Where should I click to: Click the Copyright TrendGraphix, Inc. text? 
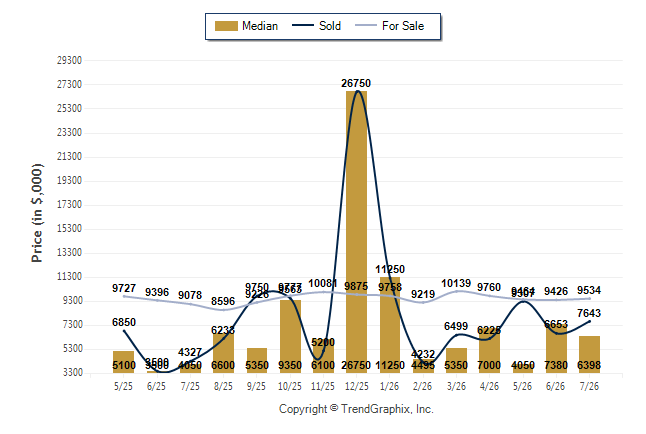click(x=356, y=409)
